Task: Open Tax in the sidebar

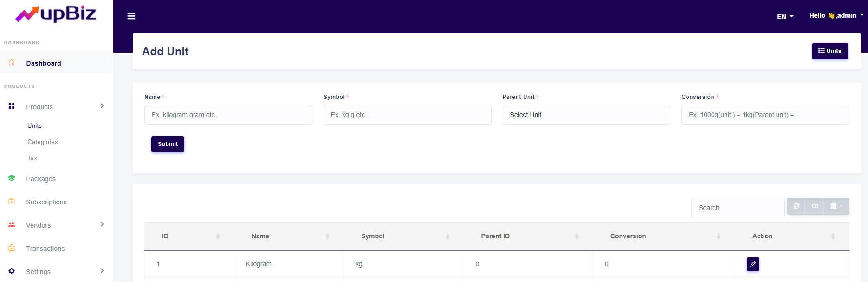Action: click(x=32, y=158)
